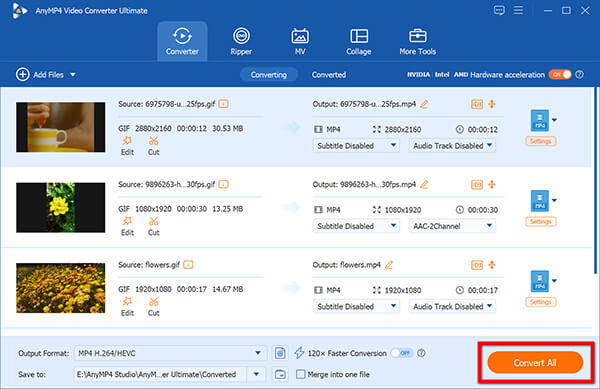Image resolution: width=600 pixels, height=389 pixels.
Task: Select the yellow flower vertical video thumbnail
Action: [x=60, y=207]
